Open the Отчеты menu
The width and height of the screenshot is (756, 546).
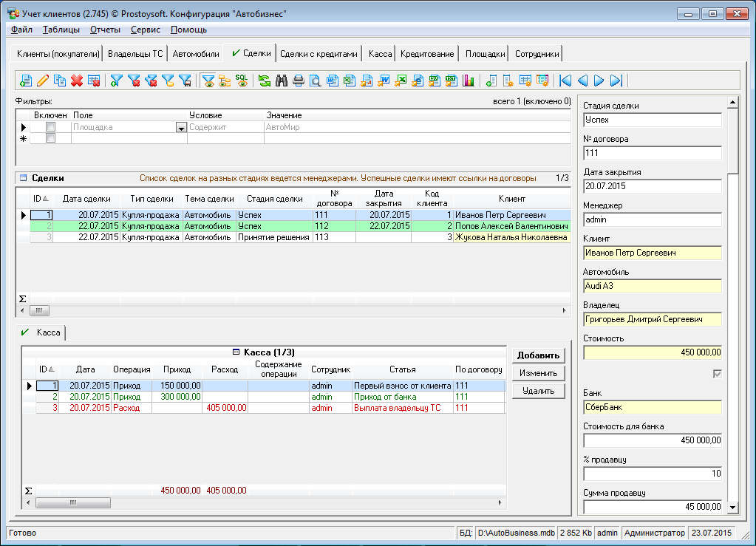click(105, 30)
